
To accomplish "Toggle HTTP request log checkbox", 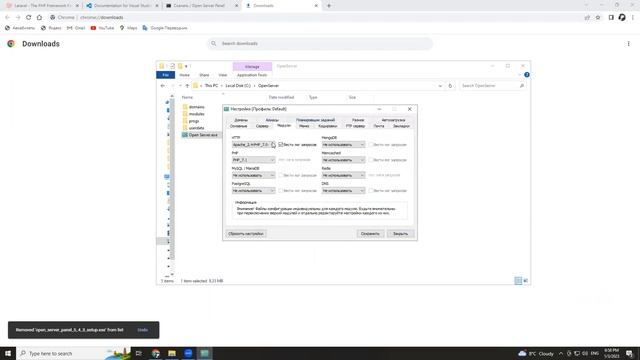I will (281, 144).
